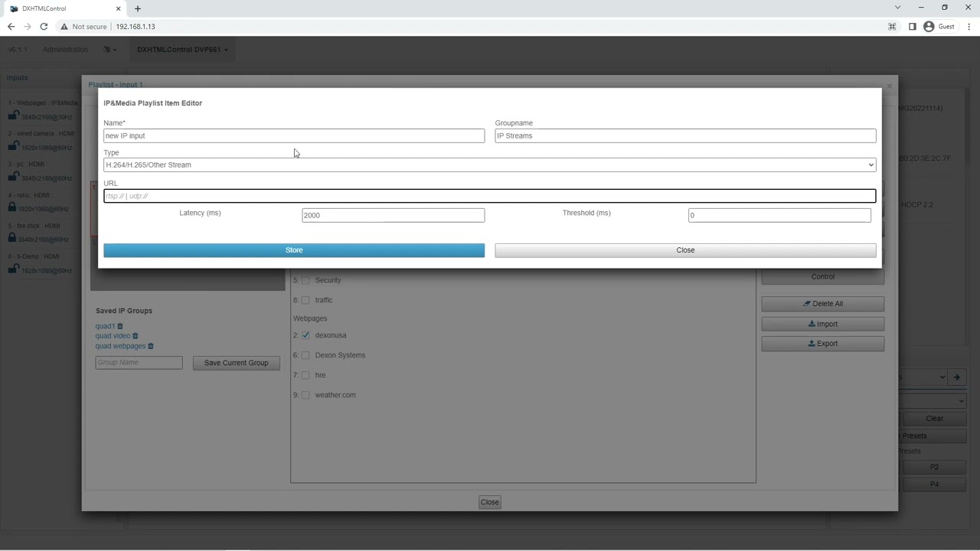Click the Clear button
The image size is (980, 551).
pos(934,419)
